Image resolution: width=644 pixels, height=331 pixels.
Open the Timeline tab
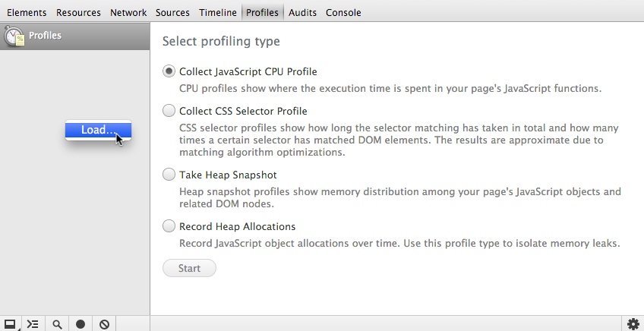[218, 12]
